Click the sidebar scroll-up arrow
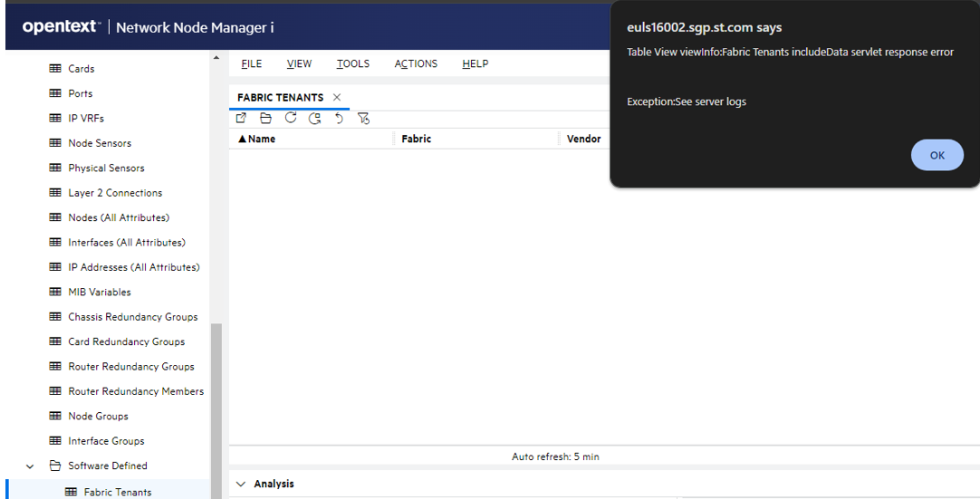This screenshot has width=980, height=499. 216,58
